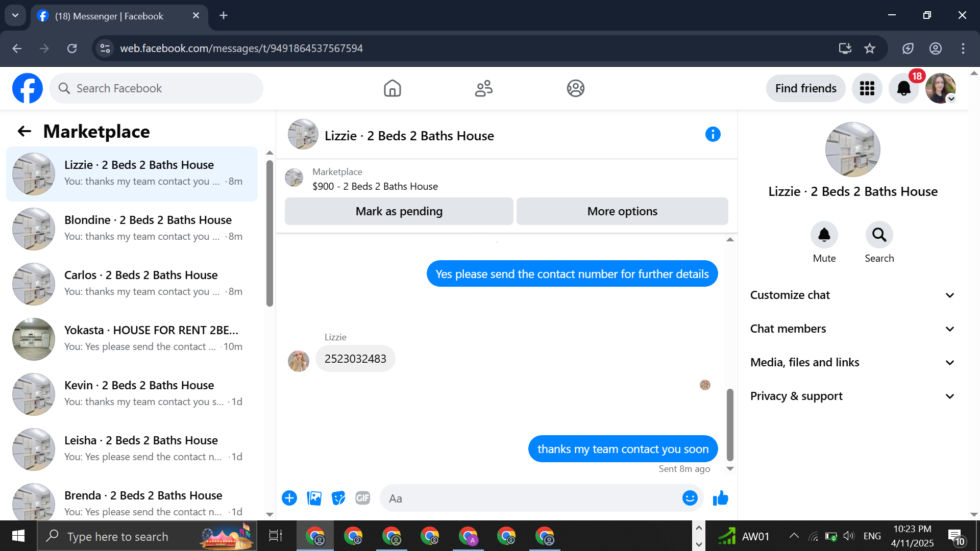Screen dimensions: 980x551
Task: Click the install app icon in address bar
Action: tap(845, 48)
